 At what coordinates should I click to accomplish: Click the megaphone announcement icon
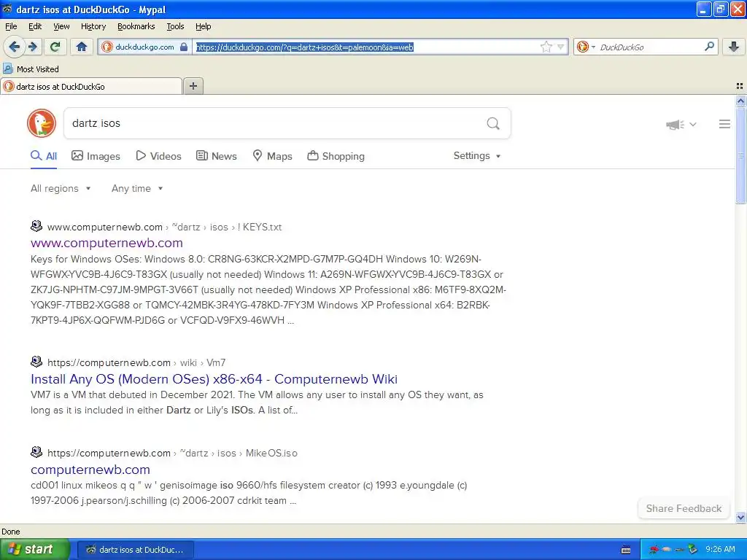tap(675, 125)
